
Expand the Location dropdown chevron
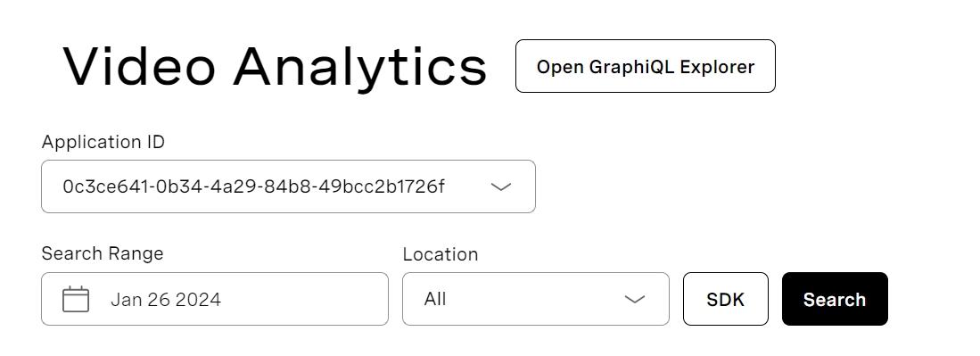pyautogui.click(x=635, y=299)
